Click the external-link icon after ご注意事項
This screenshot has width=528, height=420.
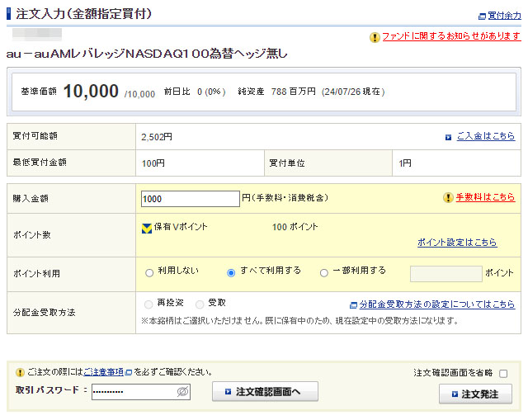(x=128, y=373)
